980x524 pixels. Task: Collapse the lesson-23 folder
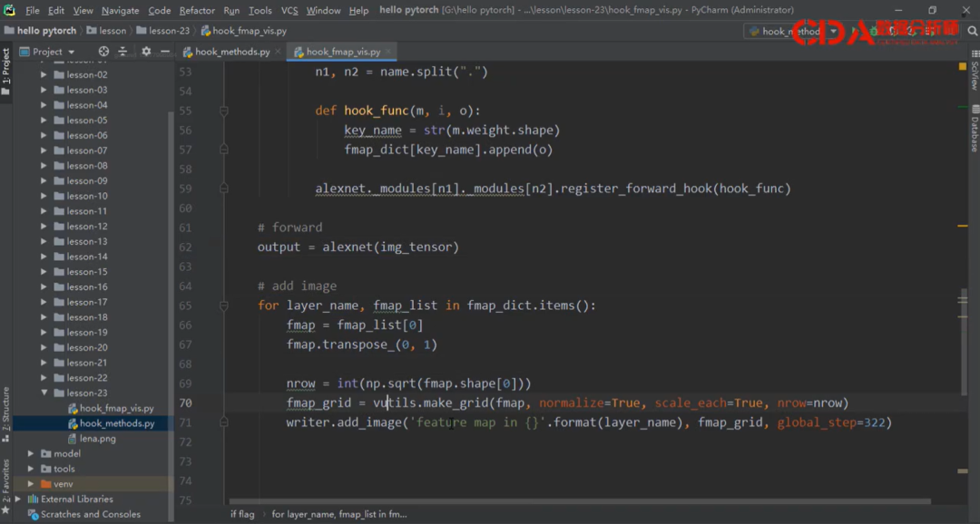click(44, 393)
